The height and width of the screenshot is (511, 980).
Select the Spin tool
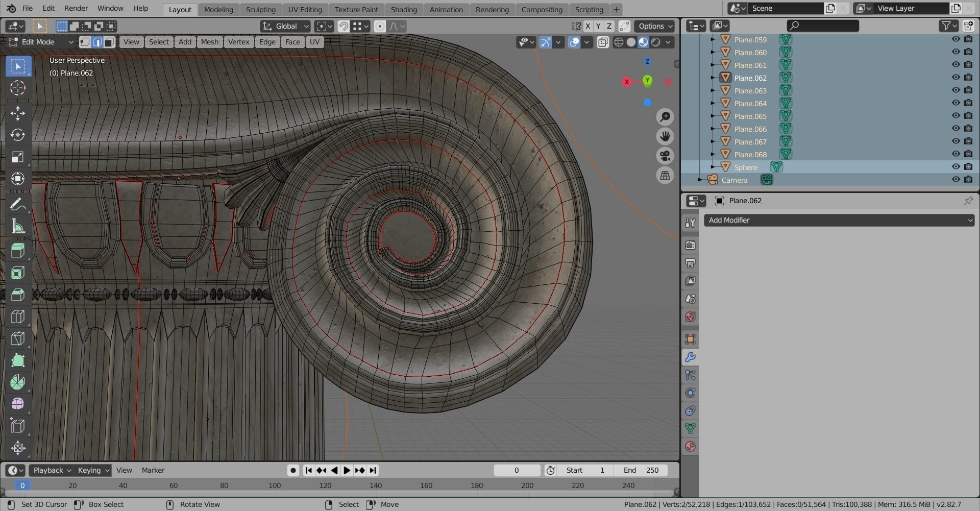click(x=18, y=382)
